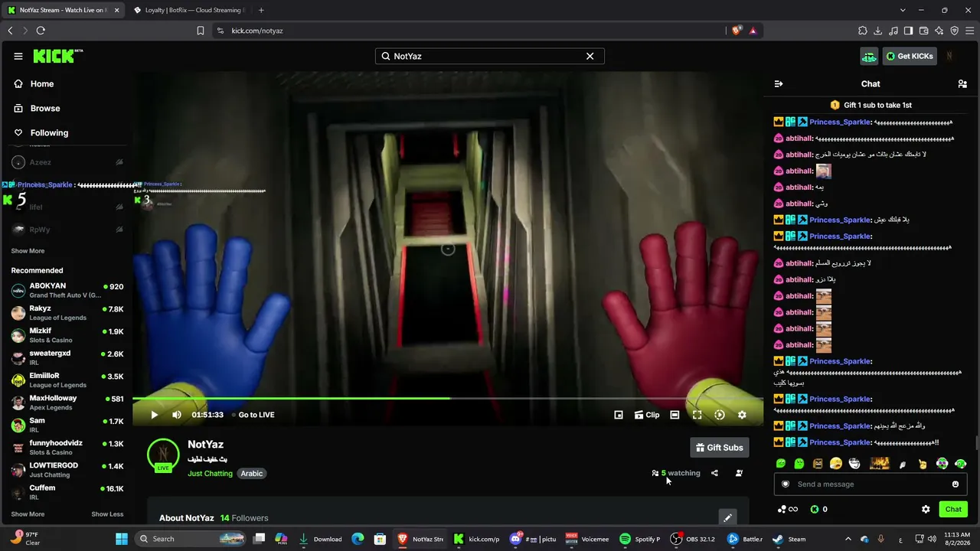The image size is (980, 551).
Task: Open chat settings gear
Action: point(926,510)
